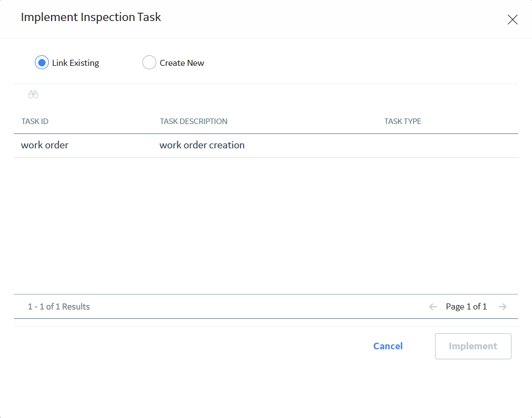Go to the next page arrow

[503, 307]
